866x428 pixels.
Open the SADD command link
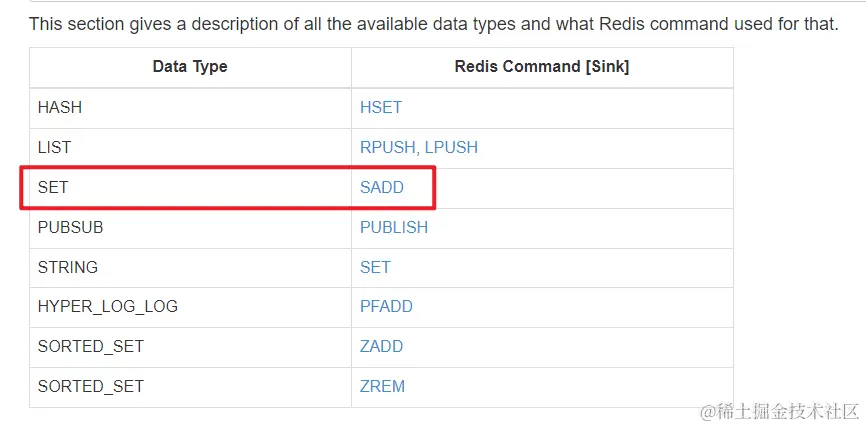coord(382,187)
